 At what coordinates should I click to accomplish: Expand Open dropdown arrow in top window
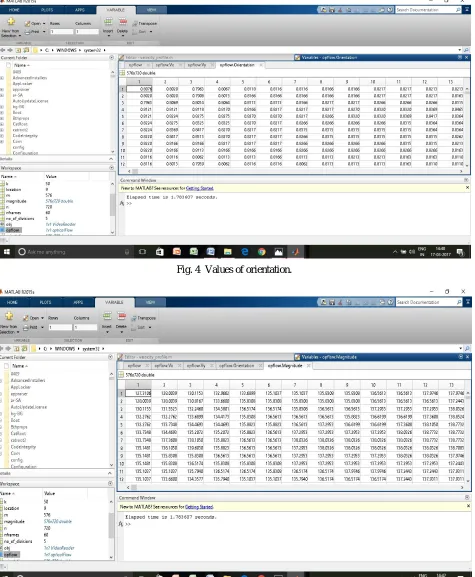tap(44, 24)
